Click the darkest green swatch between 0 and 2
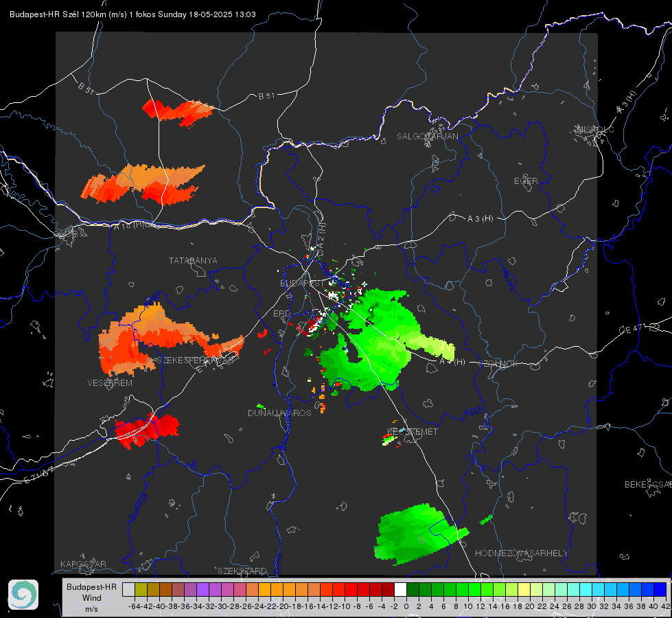Screen dimensions: 672x618 (413, 589)
